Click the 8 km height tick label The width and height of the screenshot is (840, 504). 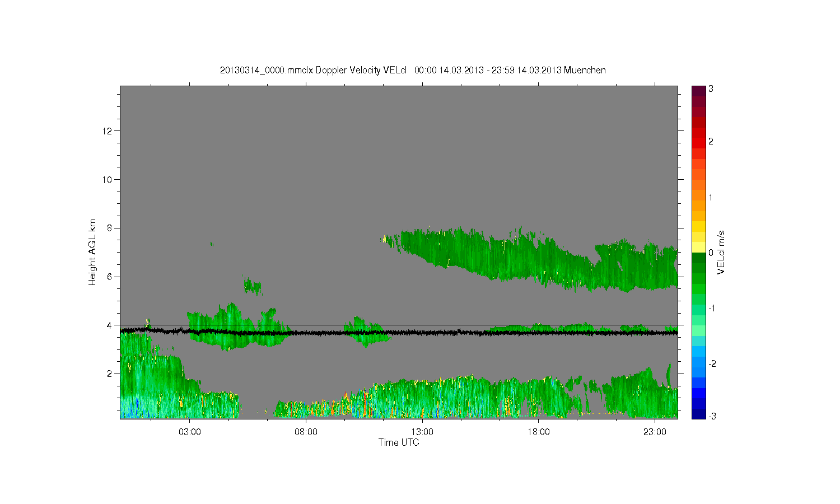pyautogui.click(x=110, y=228)
